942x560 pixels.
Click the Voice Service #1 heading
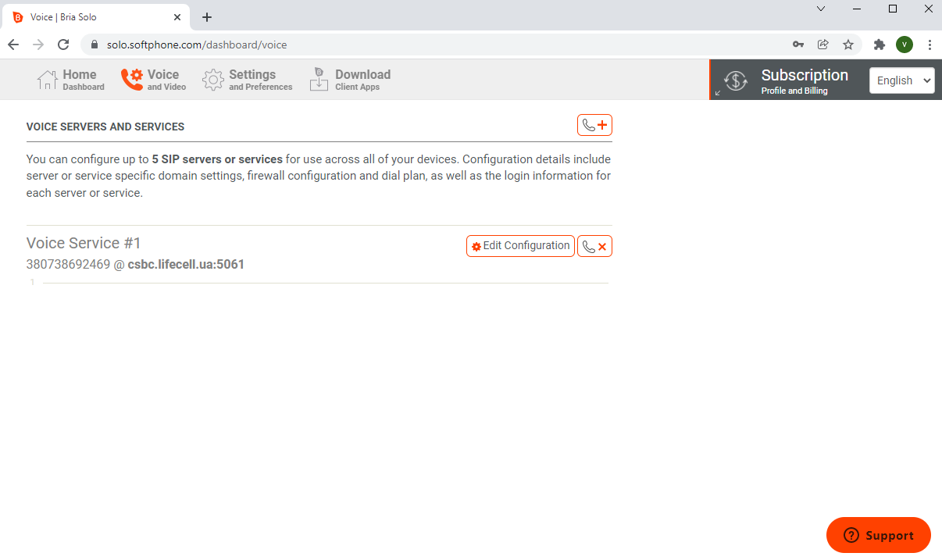tap(84, 243)
